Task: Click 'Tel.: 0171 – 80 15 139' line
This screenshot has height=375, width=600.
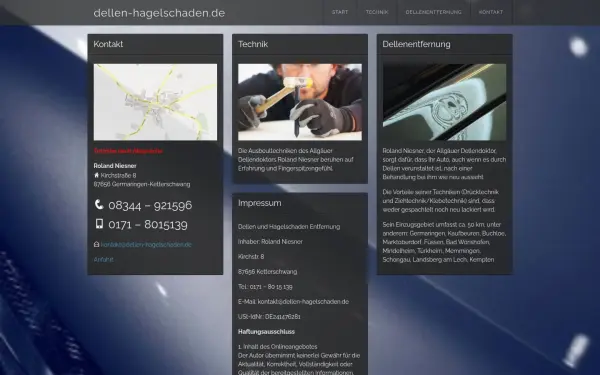Action: (x=265, y=287)
